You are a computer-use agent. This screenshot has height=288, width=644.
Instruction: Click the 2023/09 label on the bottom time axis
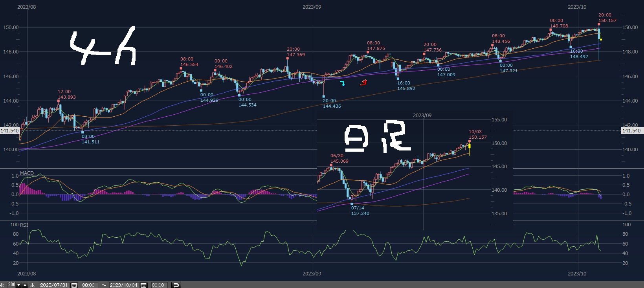pyautogui.click(x=312, y=273)
